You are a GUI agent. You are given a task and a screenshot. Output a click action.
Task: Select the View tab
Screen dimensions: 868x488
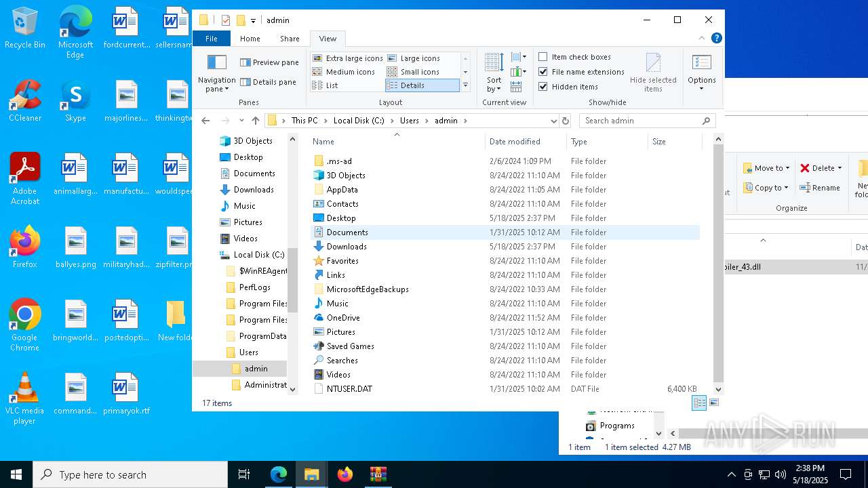tap(328, 39)
